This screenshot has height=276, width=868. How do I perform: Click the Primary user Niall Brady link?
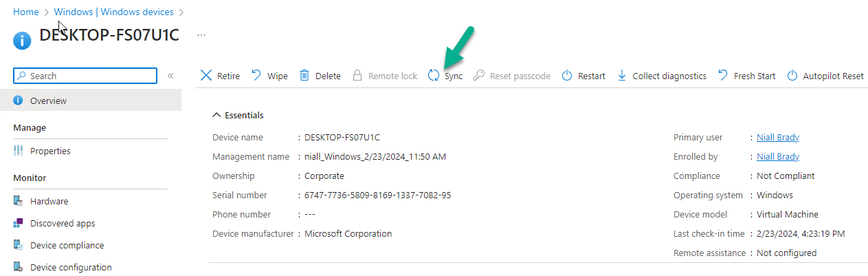tap(778, 137)
